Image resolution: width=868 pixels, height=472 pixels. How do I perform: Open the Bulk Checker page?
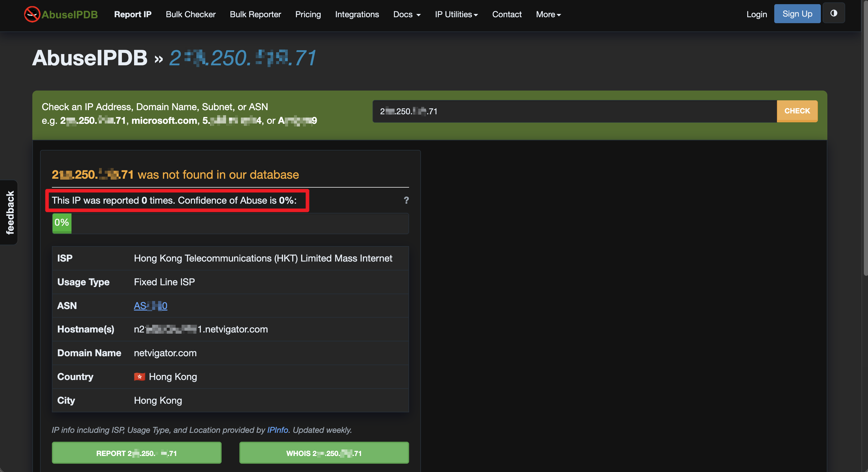tap(191, 15)
